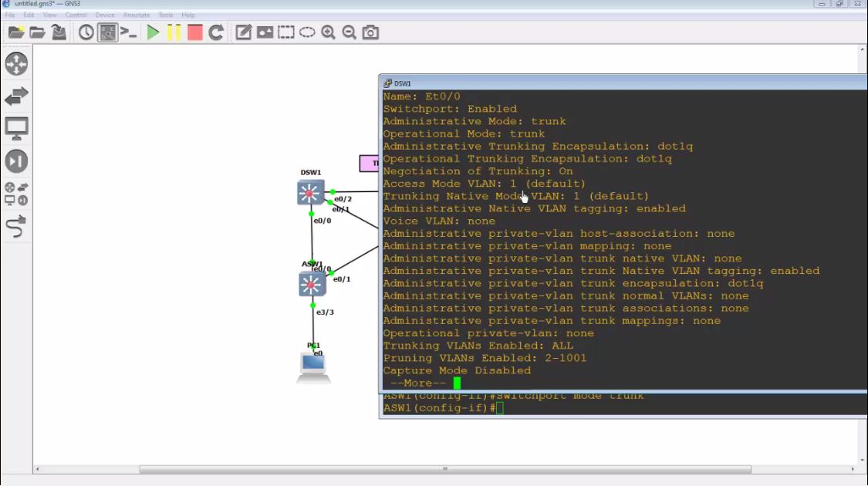Toggle interface labels visibility button

[107, 32]
